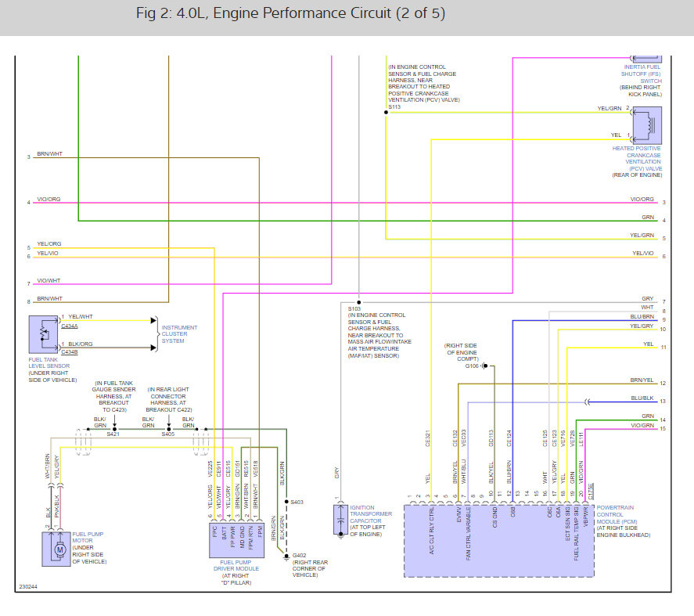Click the GRN label at right pin 14
694x616 pixels.
pyautogui.click(x=648, y=416)
